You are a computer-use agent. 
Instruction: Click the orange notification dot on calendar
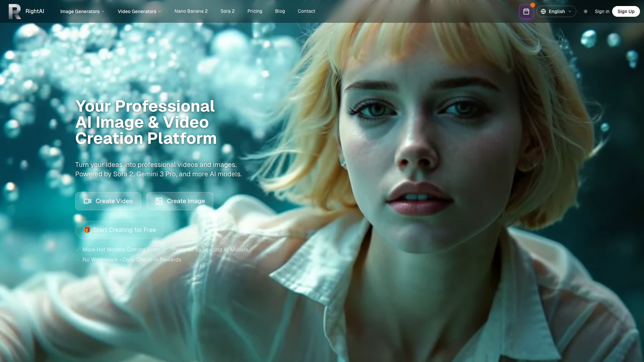pyautogui.click(x=533, y=5)
